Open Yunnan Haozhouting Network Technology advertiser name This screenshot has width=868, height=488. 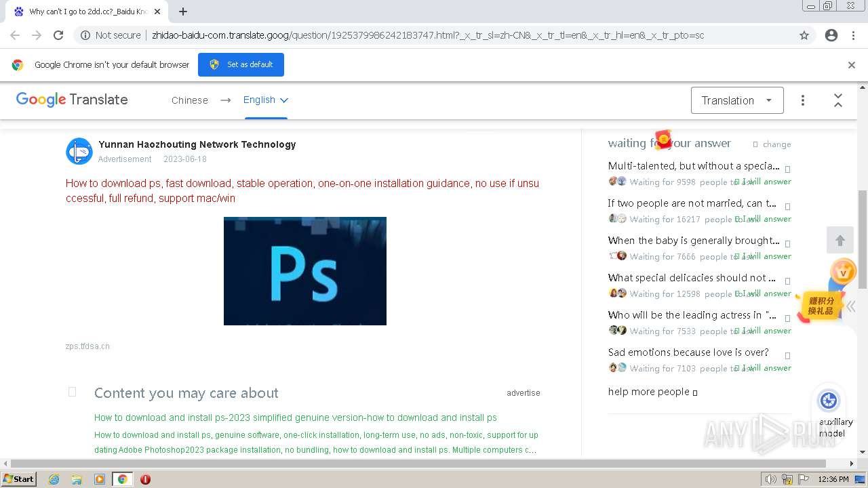tap(197, 144)
